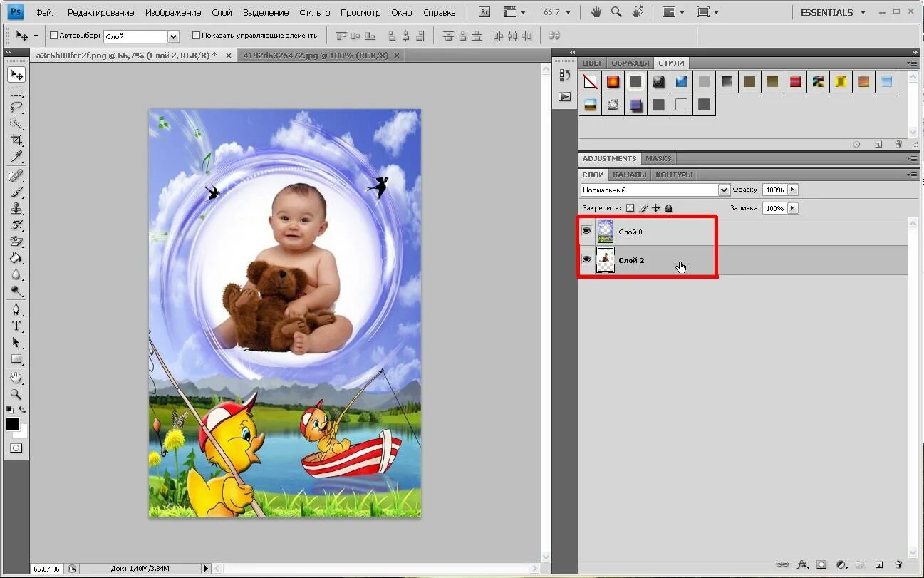Viewport: 924px width, 578px height.
Task: Open the Файл menu
Action: [46, 12]
